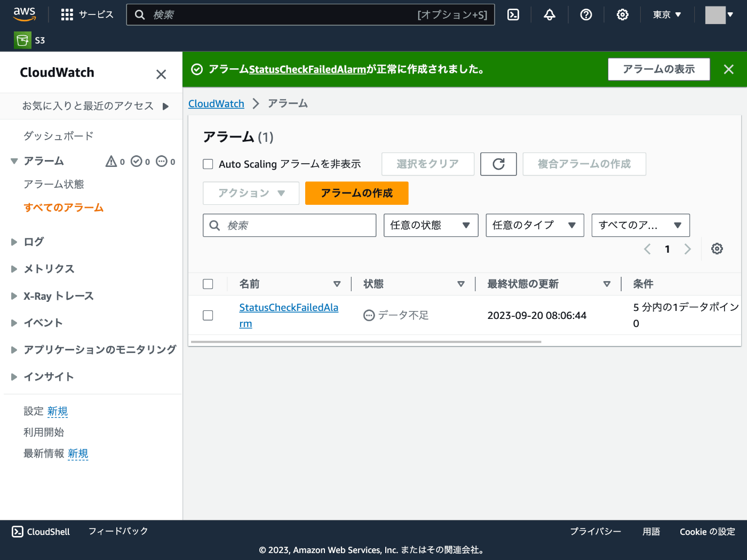Open StatusCheckFailedAlarm link in table
Viewport: 747px width, 560px height.
[289, 315]
